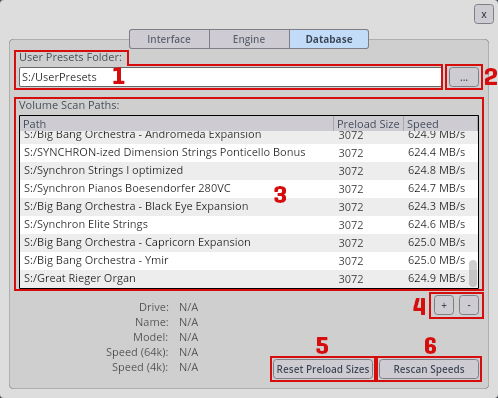
Task: Click 3072 preload size of Great Rieger Organ
Action: tap(351, 279)
